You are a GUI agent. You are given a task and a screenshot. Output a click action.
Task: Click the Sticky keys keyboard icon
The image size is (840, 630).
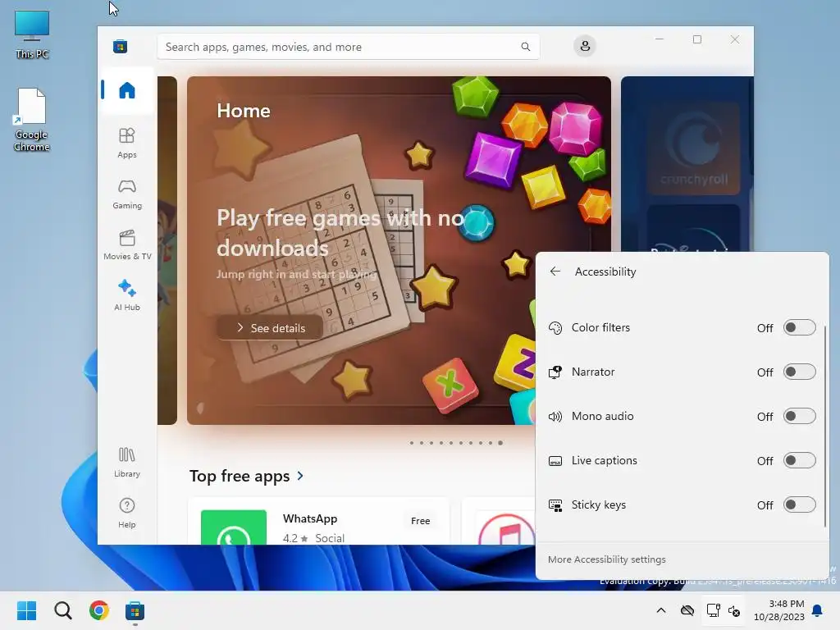pos(555,505)
